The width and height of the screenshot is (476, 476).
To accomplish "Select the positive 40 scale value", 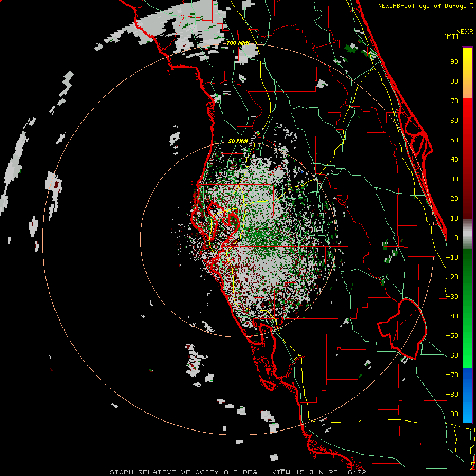I will 454,159.
